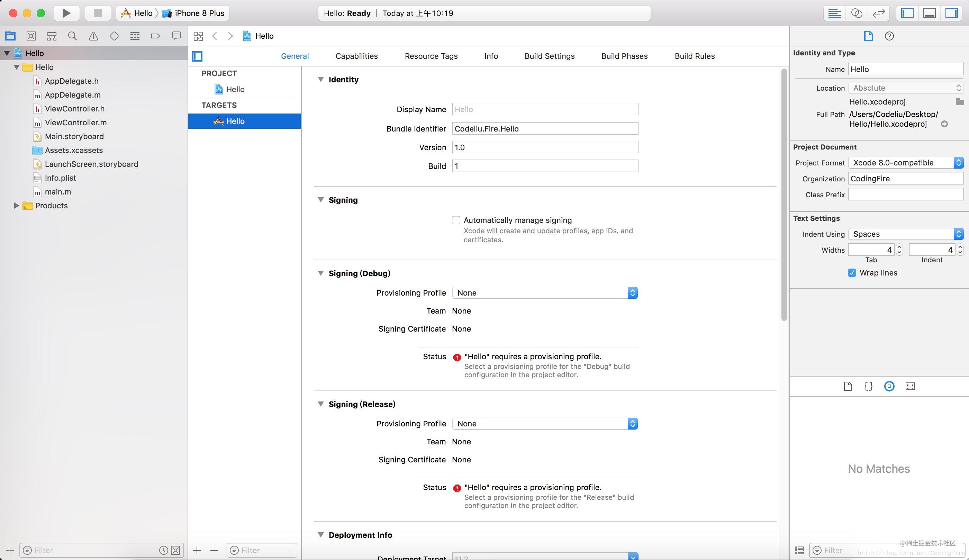Show the Symbol navigator
Image resolution: width=969 pixels, height=560 pixels.
[52, 36]
